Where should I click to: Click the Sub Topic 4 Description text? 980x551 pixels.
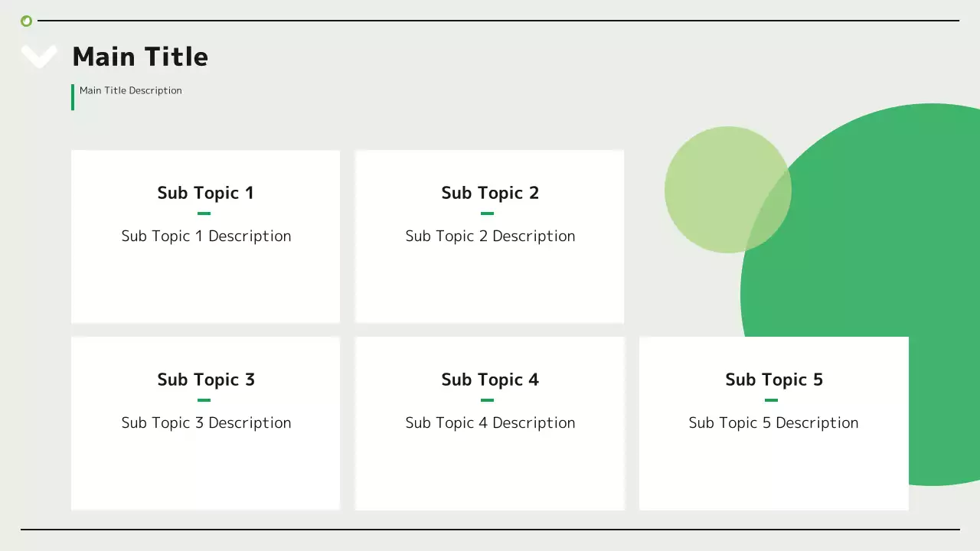pos(490,422)
